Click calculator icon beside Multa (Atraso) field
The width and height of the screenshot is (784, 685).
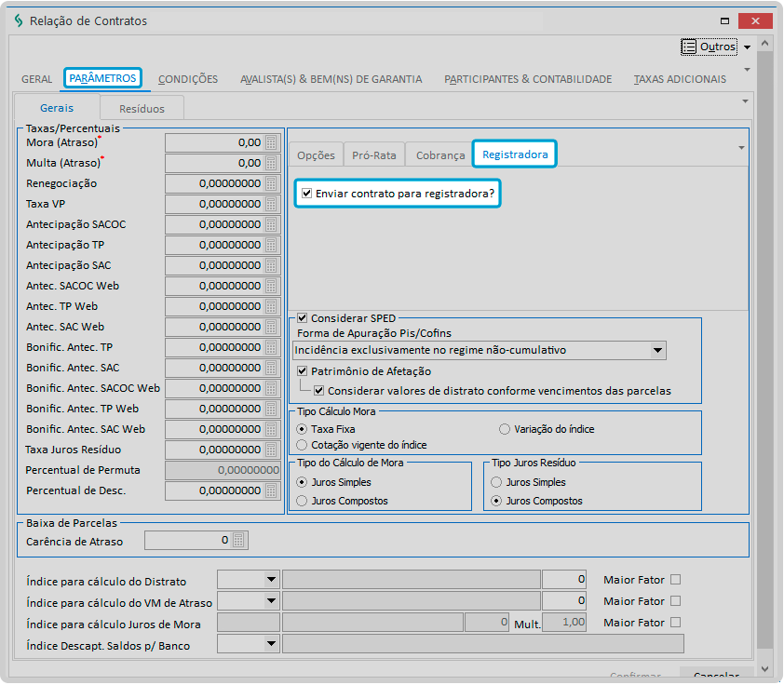click(272, 163)
